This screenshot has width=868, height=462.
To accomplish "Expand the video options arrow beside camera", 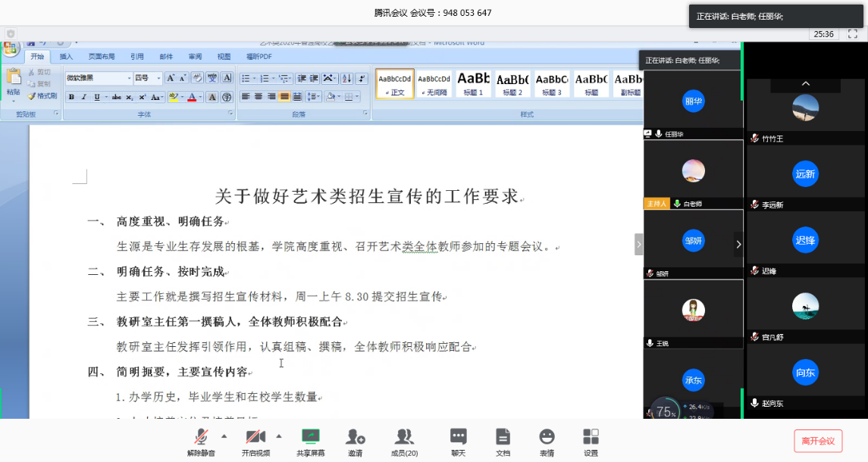I will [279, 436].
